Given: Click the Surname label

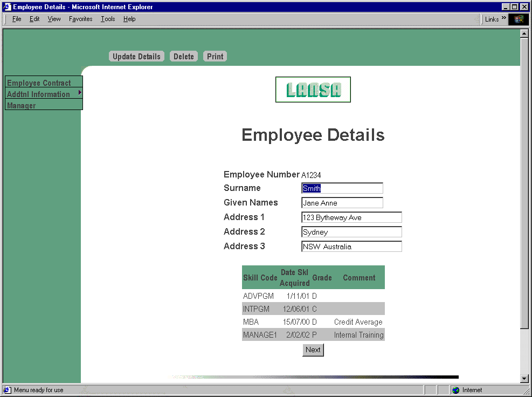Looking at the screenshot, I should click(x=242, y=188).
